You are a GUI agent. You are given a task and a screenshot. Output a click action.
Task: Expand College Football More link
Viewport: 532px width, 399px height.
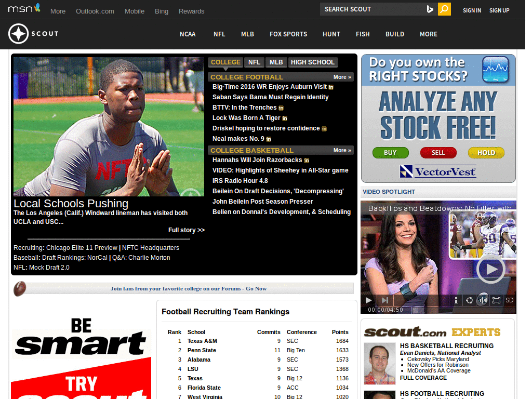[x=342, y=77]
